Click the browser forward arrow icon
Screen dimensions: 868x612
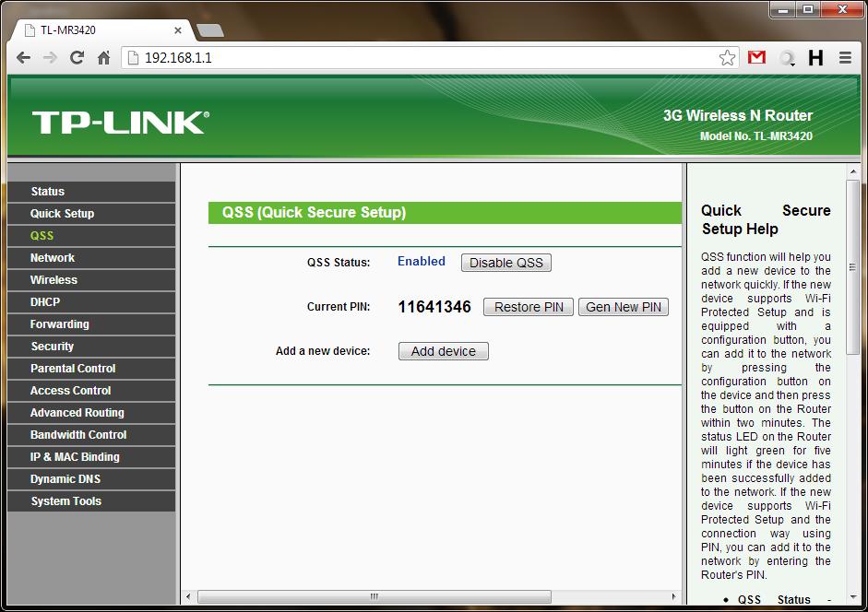click(x=50, y=57)
